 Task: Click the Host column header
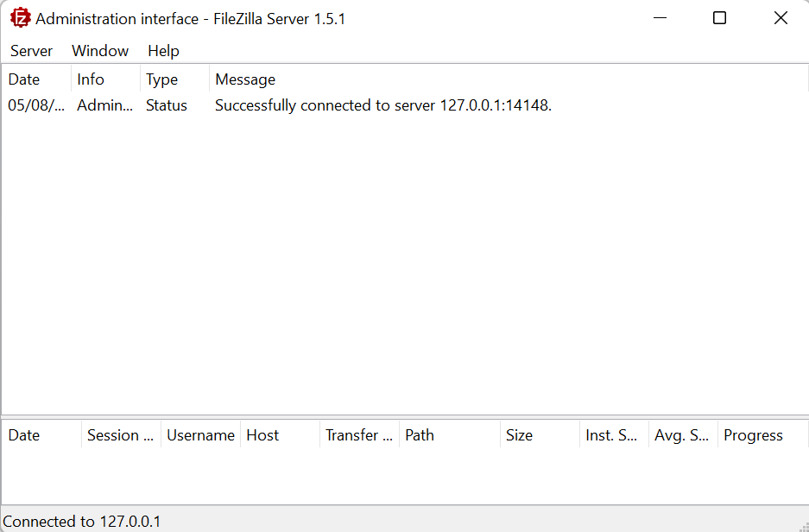pyautogui.click(x=280, y=435)
